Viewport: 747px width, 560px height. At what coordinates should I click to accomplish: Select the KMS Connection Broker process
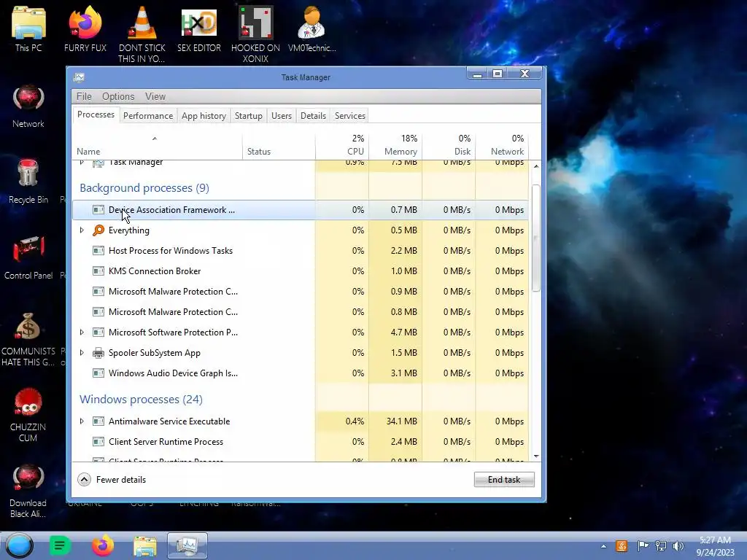(300, 271)
